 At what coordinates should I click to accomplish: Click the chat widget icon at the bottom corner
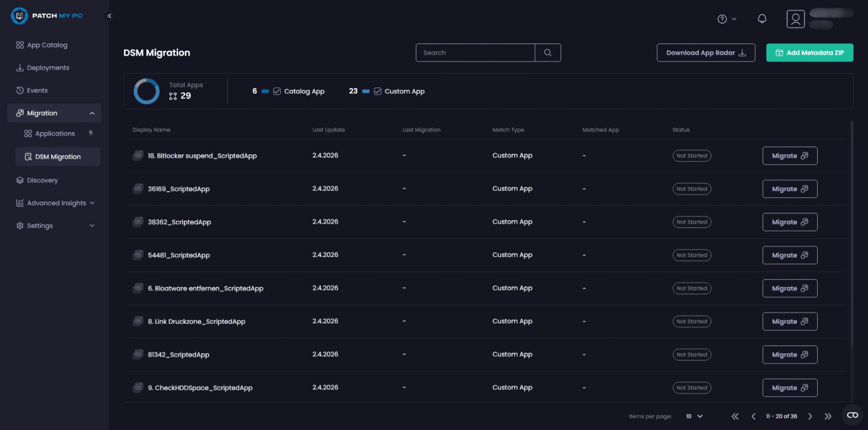tap(853, 415)
